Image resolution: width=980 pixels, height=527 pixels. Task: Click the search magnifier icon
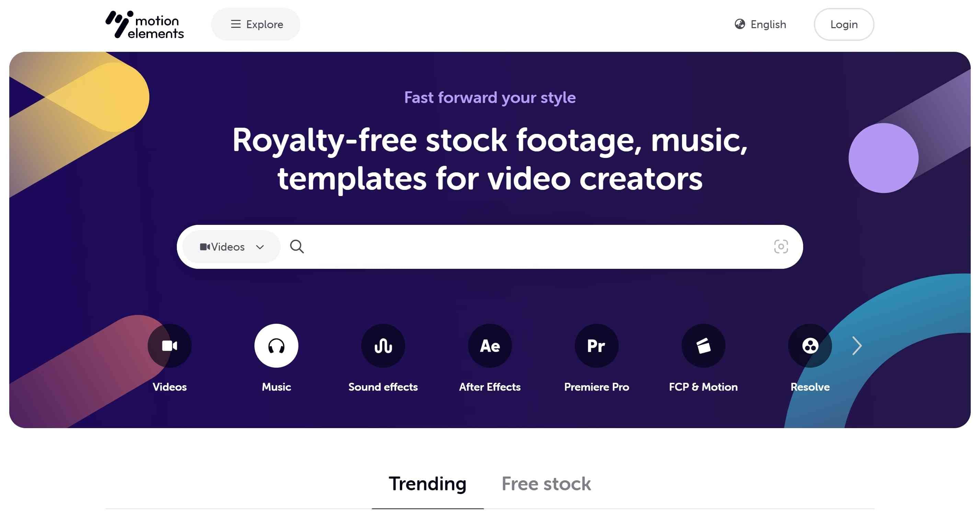tap(297, 246)
